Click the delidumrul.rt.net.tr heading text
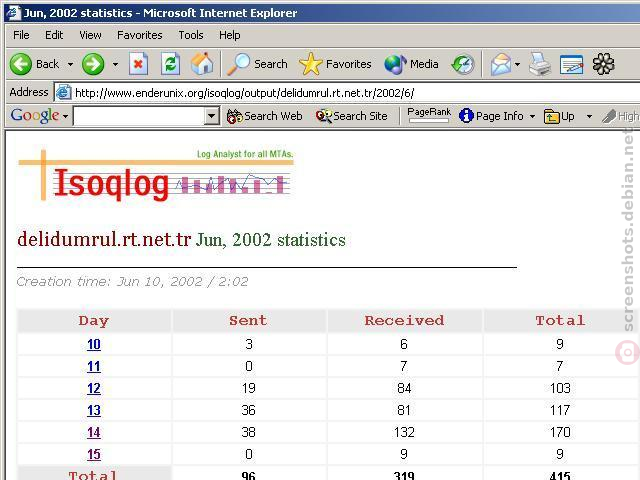Image resolution: width=640 pixels, height=480 pixels. click(104, 239)
